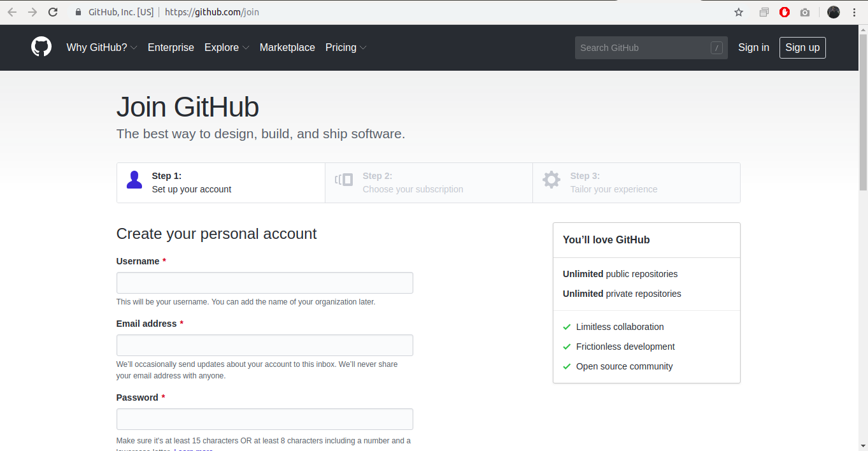Viewport: 868px width, 451px height.
Task: Select the Step 1 Set up your account tab
Action: click(221, 183)
